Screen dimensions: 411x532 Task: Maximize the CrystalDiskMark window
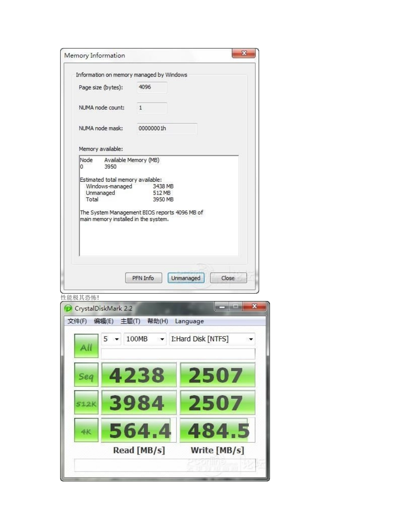(x=236, y=307)
